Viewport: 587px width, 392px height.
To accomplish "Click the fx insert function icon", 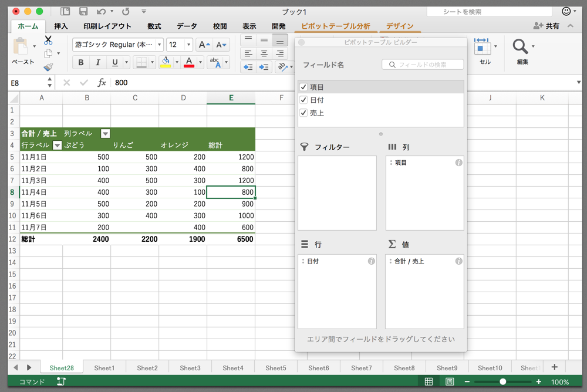I will [102, 82].
